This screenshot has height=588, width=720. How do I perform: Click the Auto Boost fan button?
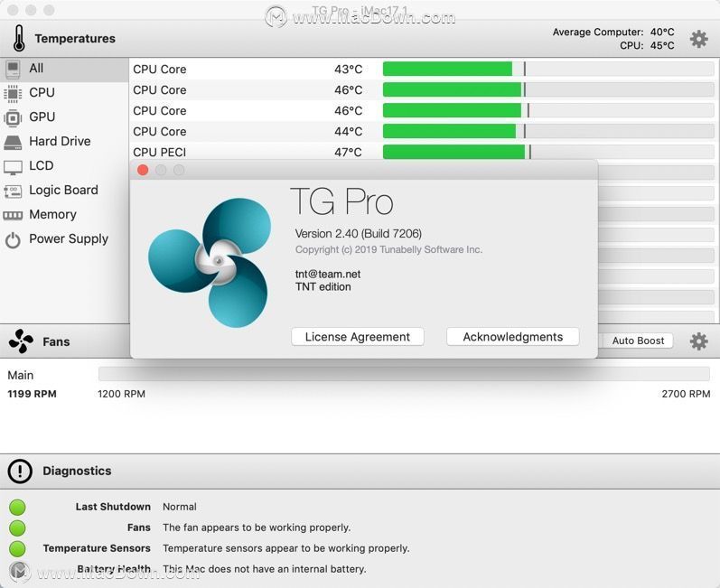tap(638, 341)
